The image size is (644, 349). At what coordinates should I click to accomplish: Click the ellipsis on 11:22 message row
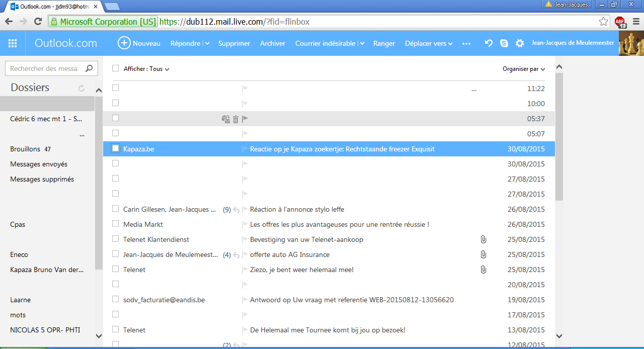click(x=473, y=91)
